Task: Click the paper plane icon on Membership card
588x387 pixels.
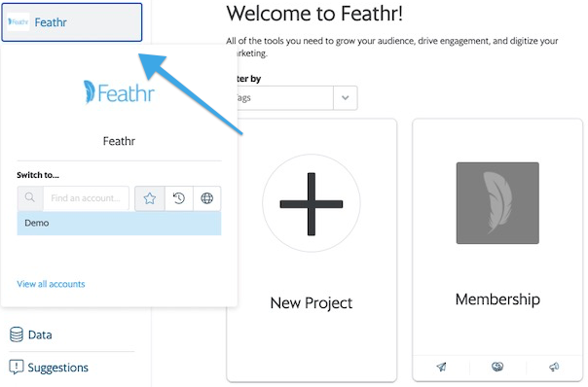Action: click(x=441, y=367)
